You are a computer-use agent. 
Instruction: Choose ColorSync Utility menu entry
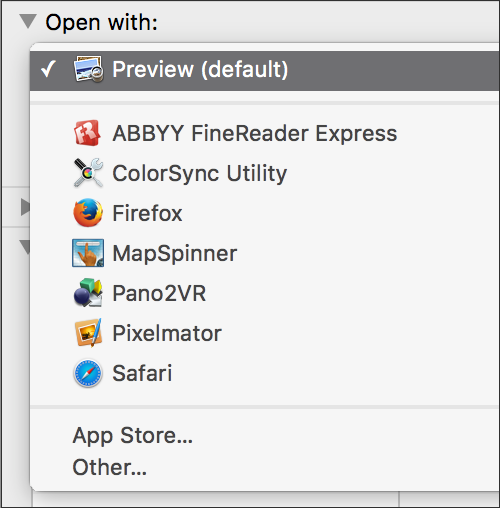click(x=265, y=173)
